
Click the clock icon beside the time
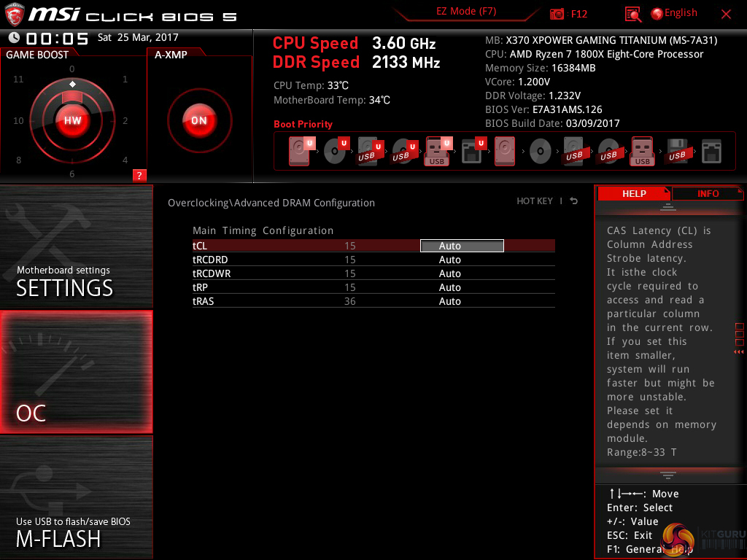(15, 38)
